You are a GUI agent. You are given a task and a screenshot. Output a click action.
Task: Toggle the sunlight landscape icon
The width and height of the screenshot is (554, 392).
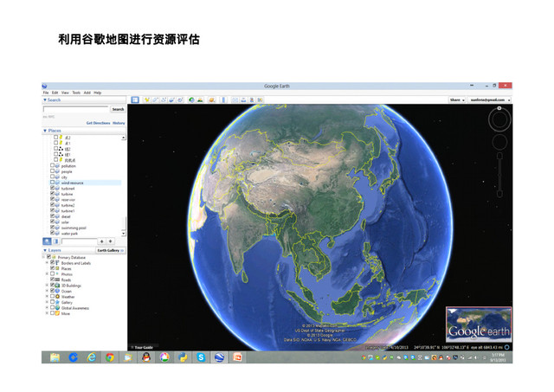[x=200, y=100]
